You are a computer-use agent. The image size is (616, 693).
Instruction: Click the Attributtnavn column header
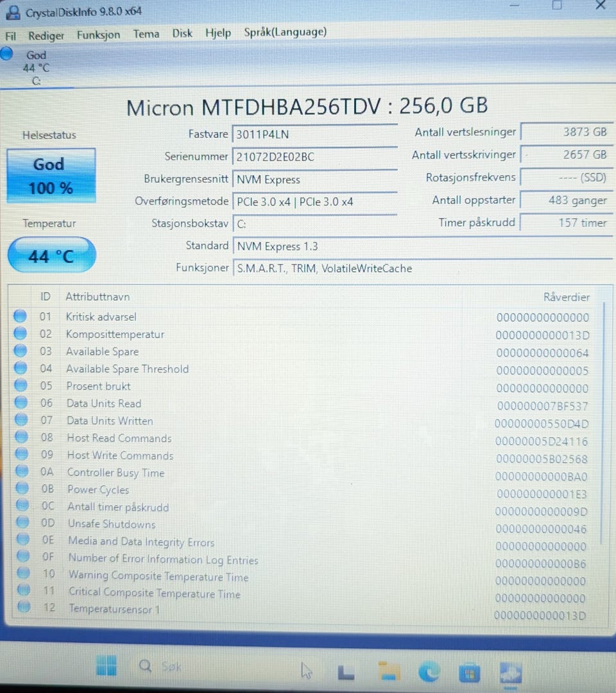98,296
